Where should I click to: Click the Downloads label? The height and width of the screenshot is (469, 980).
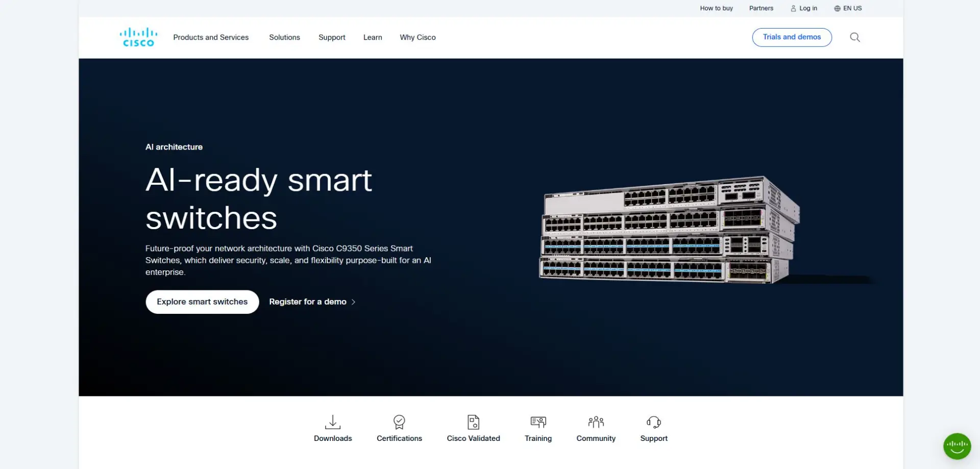point(333,438)
